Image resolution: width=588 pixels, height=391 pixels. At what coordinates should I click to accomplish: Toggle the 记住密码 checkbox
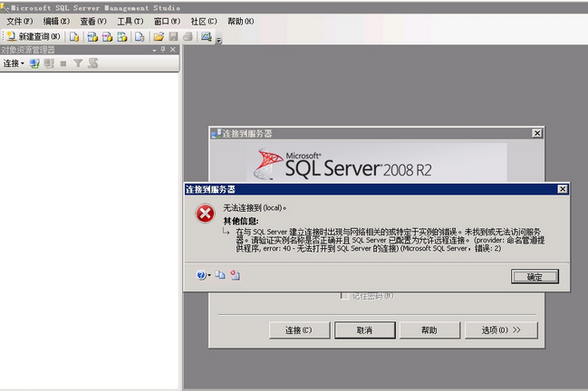coord(344,296)
